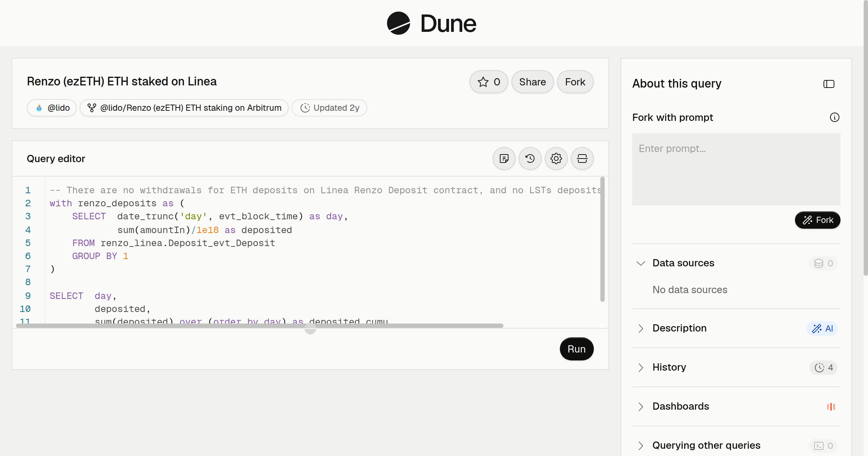Focus the Enter prompt text area

tap(736, 169)
